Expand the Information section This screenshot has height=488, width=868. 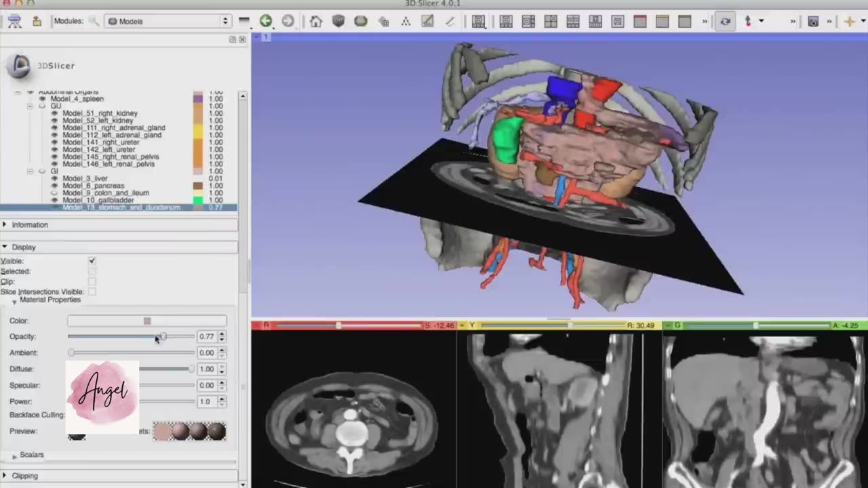119,224
